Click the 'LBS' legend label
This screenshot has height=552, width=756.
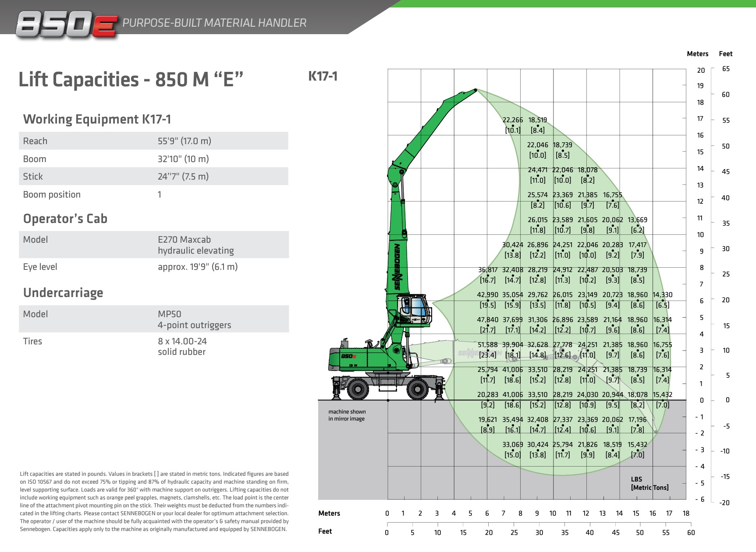(x=636, y=479)
